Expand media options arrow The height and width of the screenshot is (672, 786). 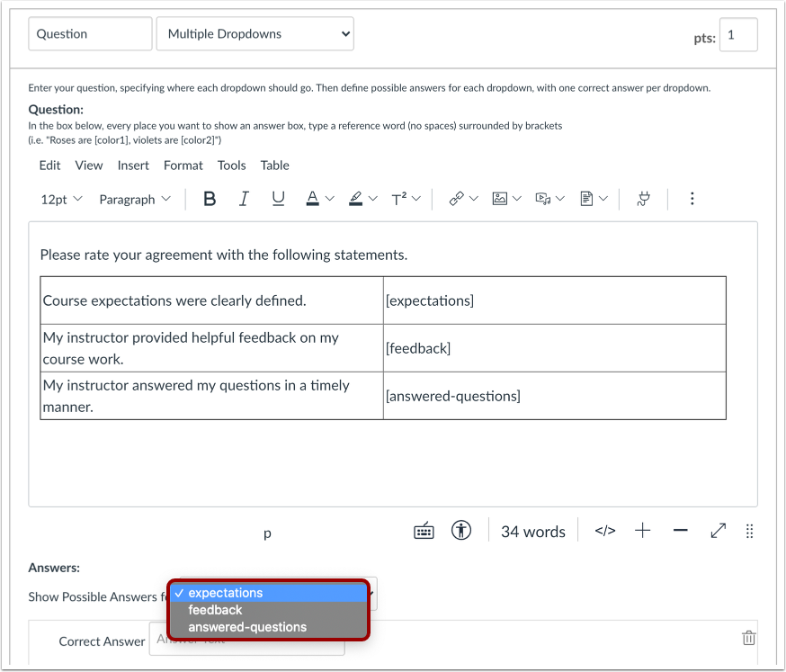[x=560, y=199]
